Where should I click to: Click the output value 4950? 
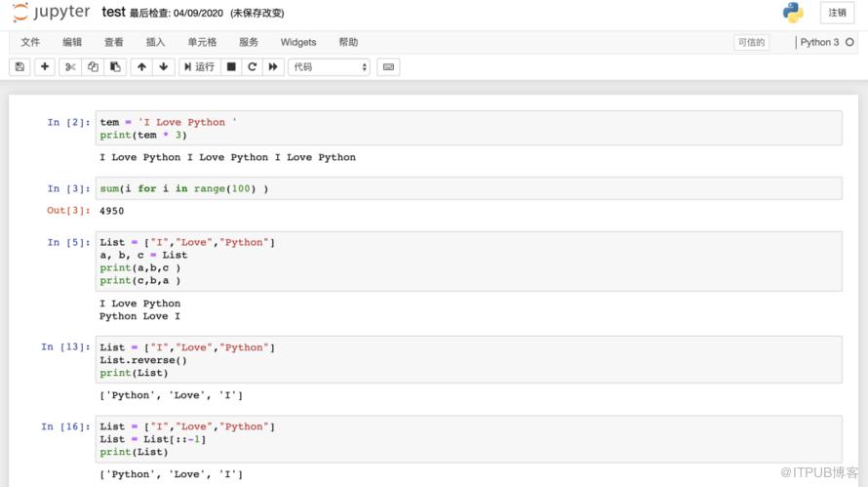(112, 211)
